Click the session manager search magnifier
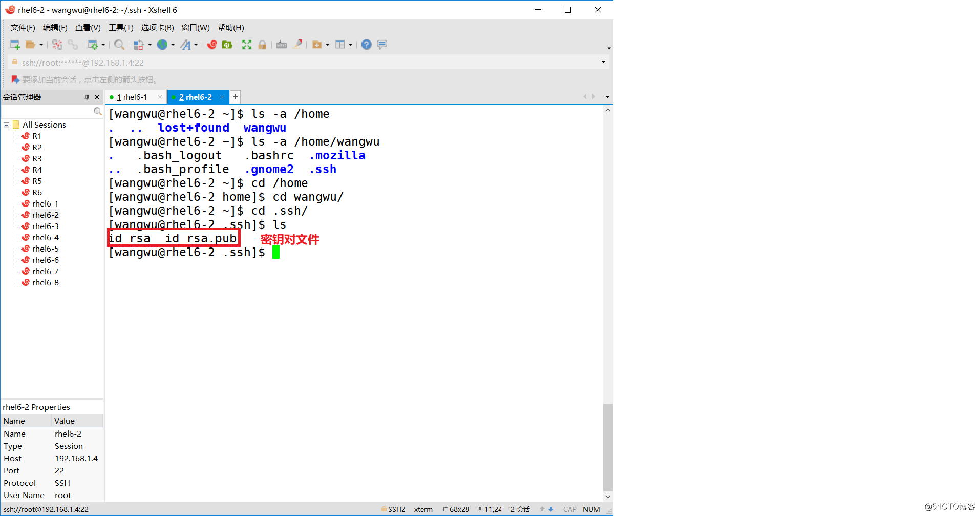Viewport: 980px width, 516px height. tap(98, 111)
